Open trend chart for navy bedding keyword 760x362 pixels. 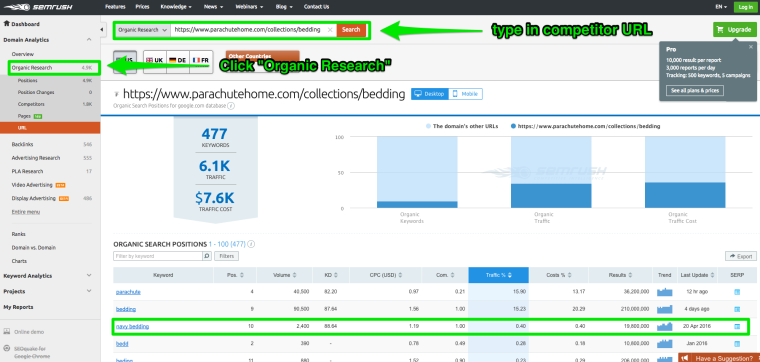coord(665,327)
